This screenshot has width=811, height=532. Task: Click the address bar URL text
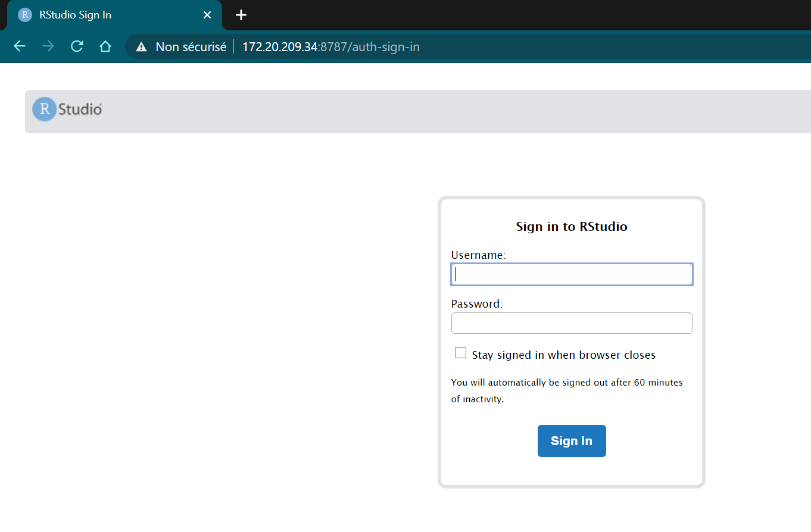331,47
